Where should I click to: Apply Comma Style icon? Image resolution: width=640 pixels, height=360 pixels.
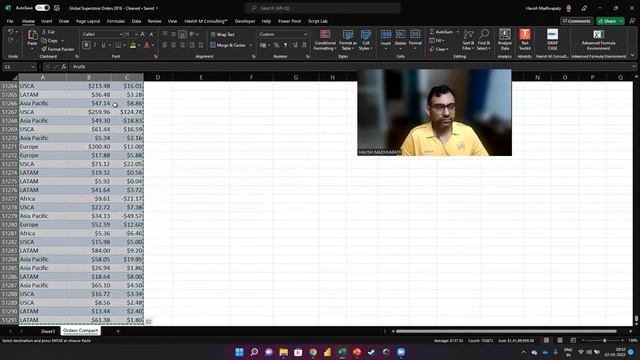pyautogui.click(x=285, y=45)
